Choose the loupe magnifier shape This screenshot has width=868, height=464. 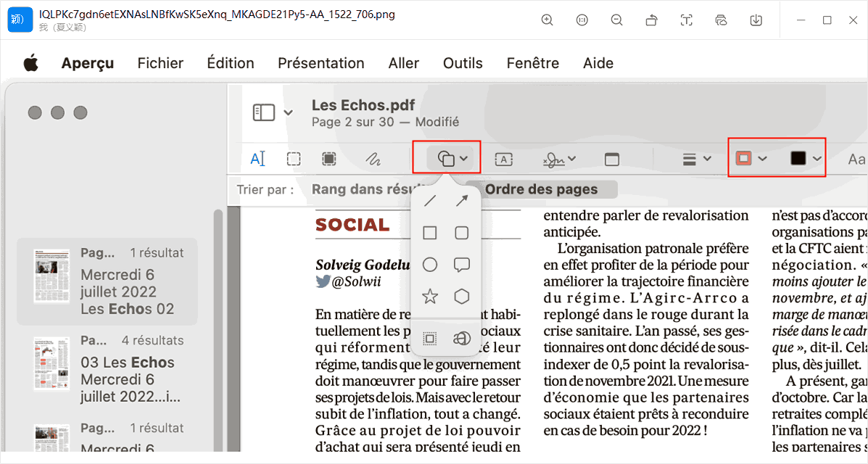(462, 339)
